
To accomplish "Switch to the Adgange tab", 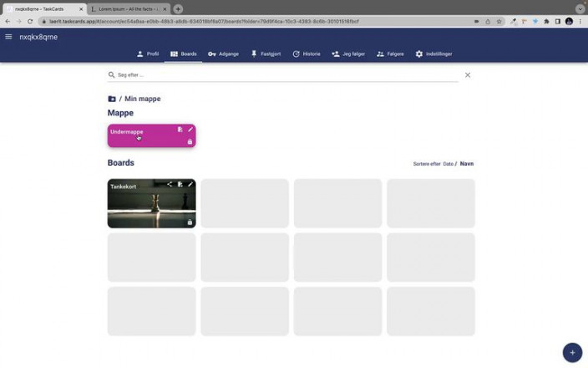I will point(223,54).
